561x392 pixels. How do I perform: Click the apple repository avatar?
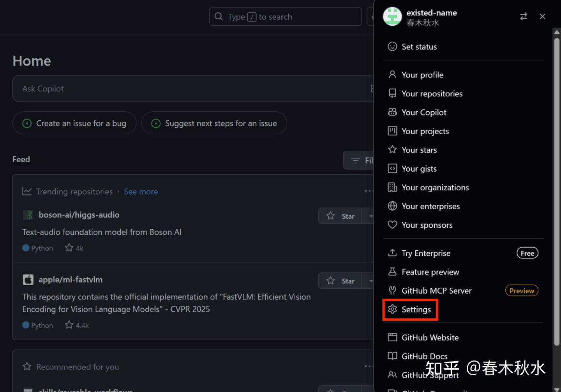click(x=28, y=279)
